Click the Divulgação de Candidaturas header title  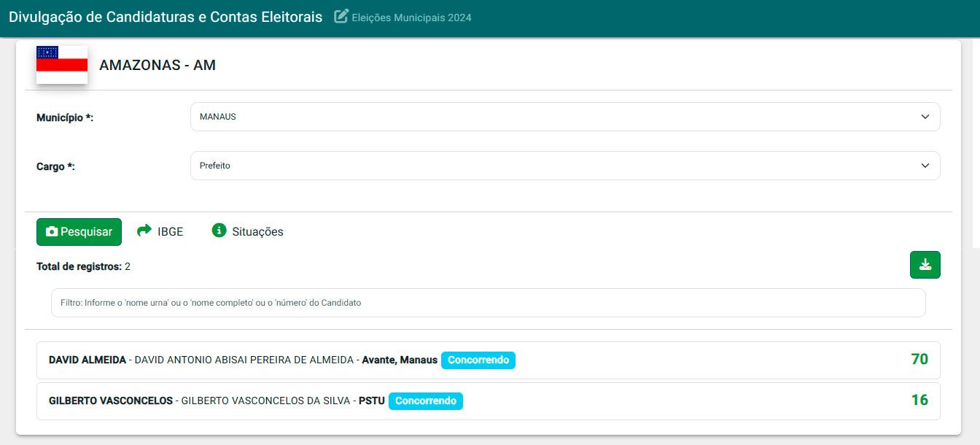[166, 17]
